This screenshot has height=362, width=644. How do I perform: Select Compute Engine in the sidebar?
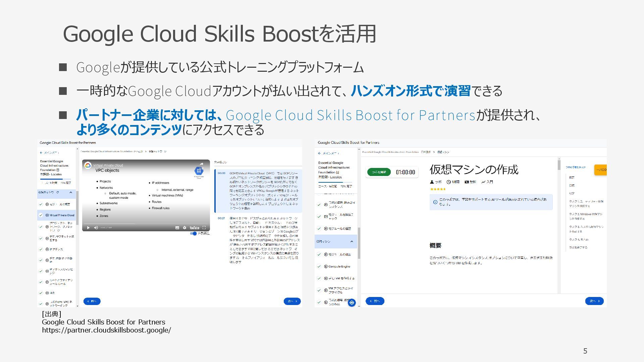click(x=339, y=266)
